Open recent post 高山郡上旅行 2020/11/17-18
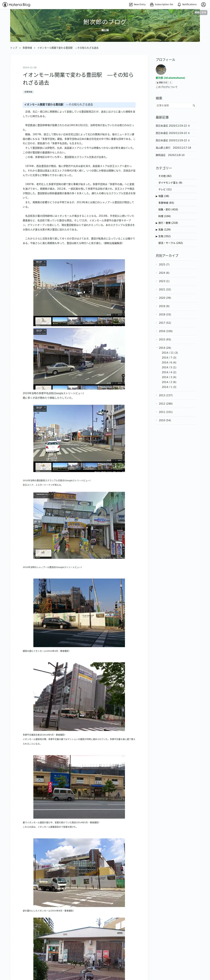 pos(173,148)
